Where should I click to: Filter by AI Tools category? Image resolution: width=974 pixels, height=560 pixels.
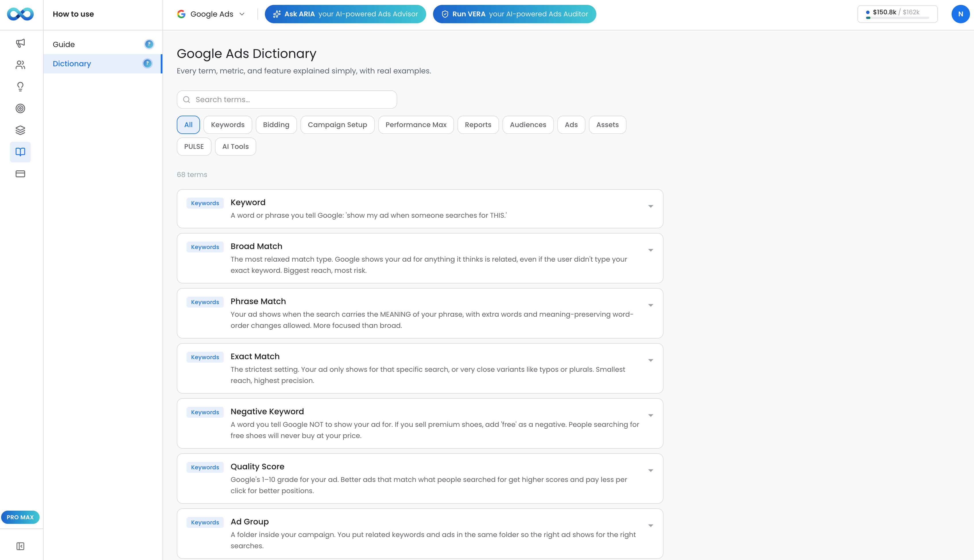pyautogui.click(x=235, y=147)
